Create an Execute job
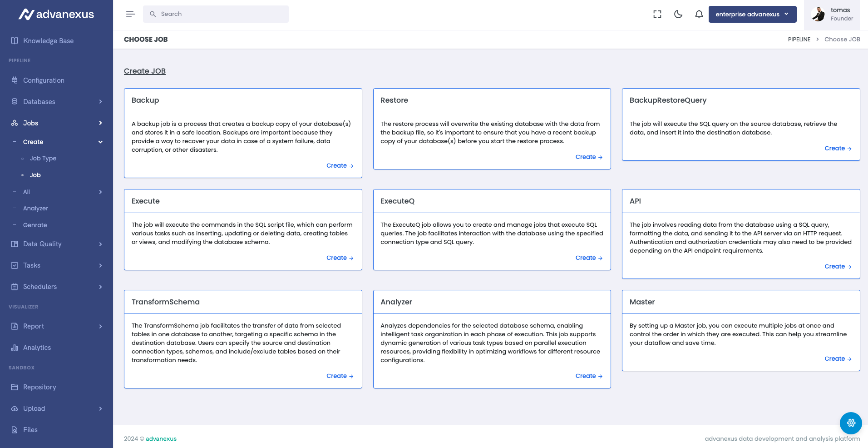 (340, 258)
